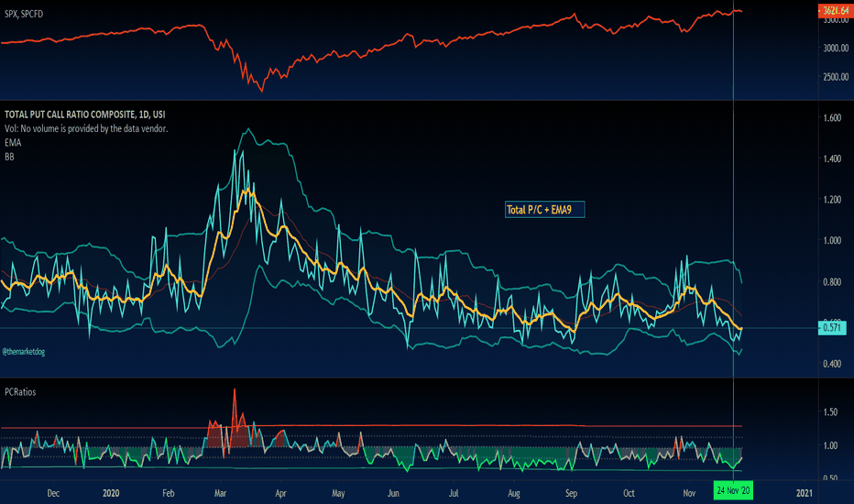This screenshot has width=854, height=504.
Task: Click the 0.400 price scale label
Action: (x=832, y=364)
